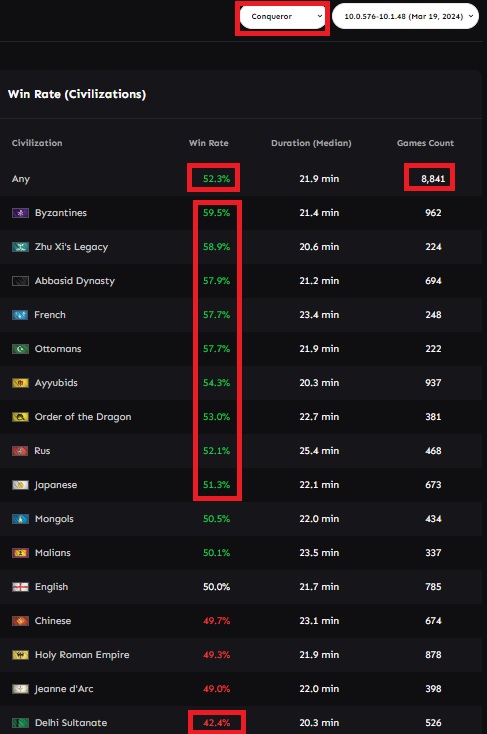Click the English flag icon
487x734 pixels.
tap(20, 587)
